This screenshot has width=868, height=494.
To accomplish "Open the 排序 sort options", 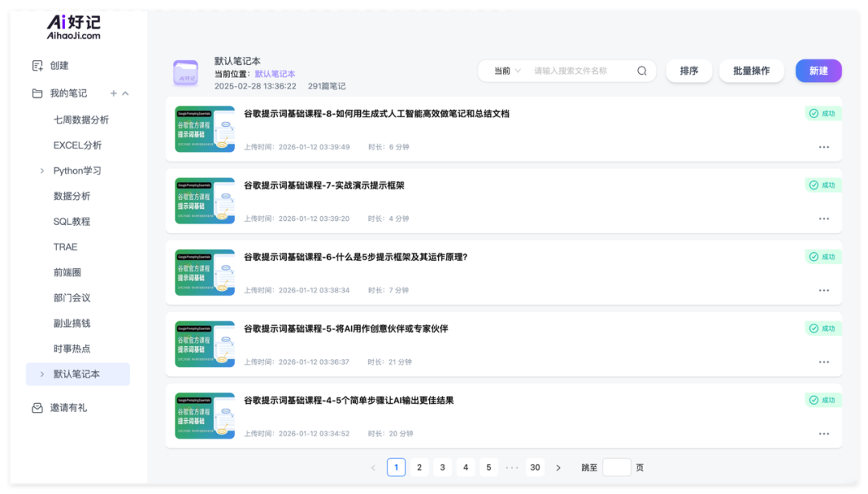I will (x=689, y=71).
